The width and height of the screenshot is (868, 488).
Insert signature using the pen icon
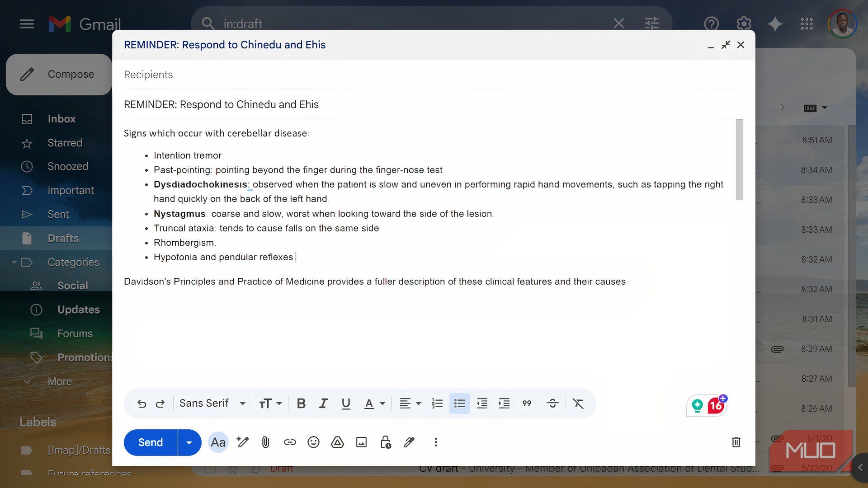(409, 442)
